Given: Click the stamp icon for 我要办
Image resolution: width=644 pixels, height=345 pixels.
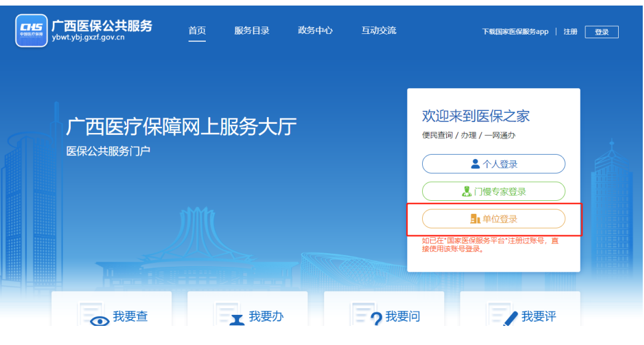Looking at the screenshot, I should pyautogui.click(x=237, y=321).
